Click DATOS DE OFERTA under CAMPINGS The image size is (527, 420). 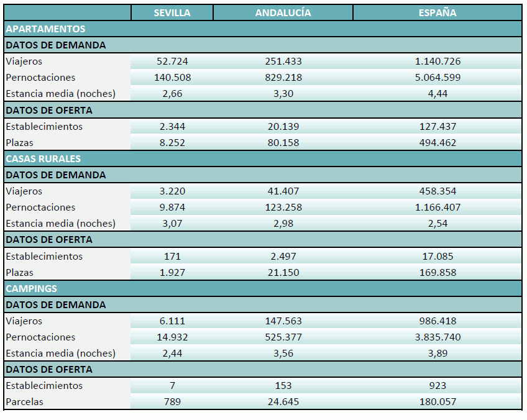point(49,370)
